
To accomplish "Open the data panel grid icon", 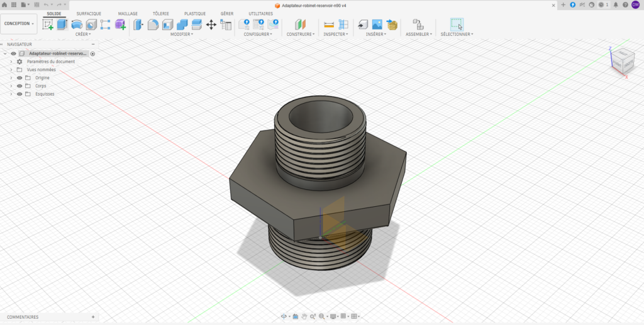I will [14, 4].
